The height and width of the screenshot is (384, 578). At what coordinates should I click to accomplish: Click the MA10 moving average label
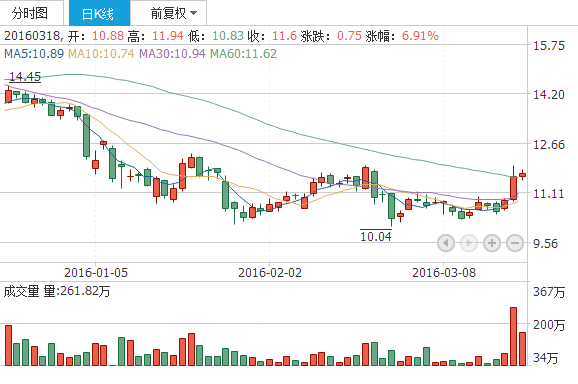pos(101,54)
